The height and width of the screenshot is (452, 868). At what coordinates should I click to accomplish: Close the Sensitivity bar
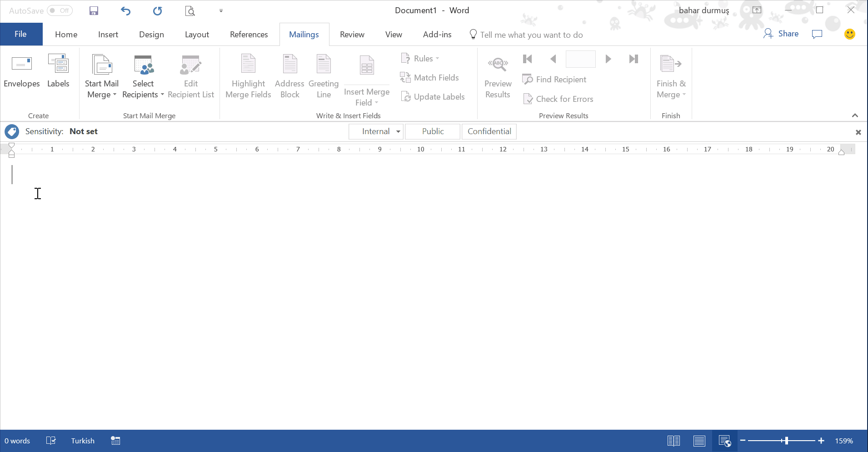858,132
